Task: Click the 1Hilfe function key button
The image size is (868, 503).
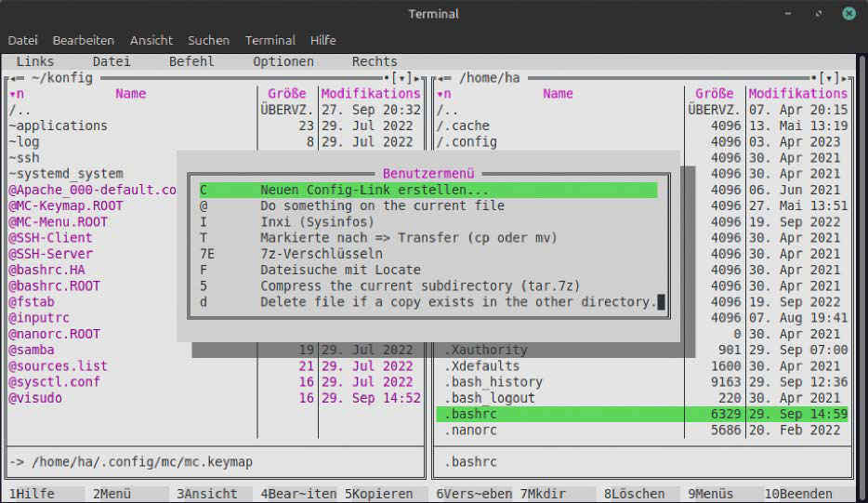Action: [x=46, y=494]
